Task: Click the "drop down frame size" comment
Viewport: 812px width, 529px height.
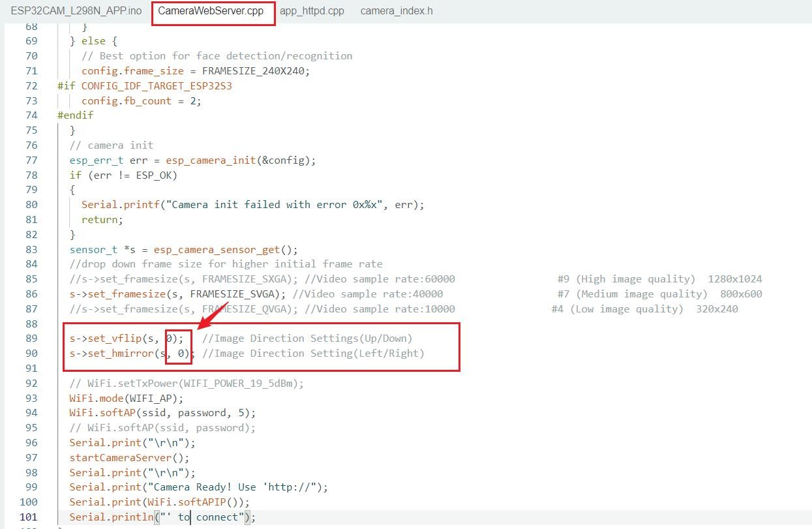Action: point(226,264)
